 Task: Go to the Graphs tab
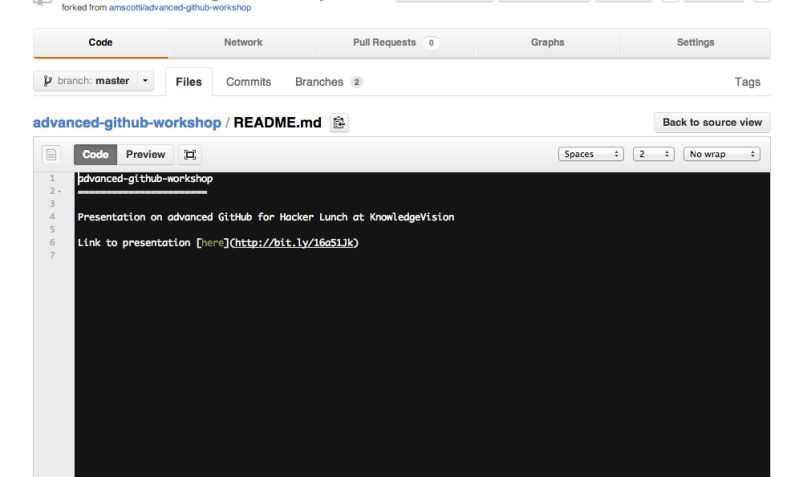(547, 43)
